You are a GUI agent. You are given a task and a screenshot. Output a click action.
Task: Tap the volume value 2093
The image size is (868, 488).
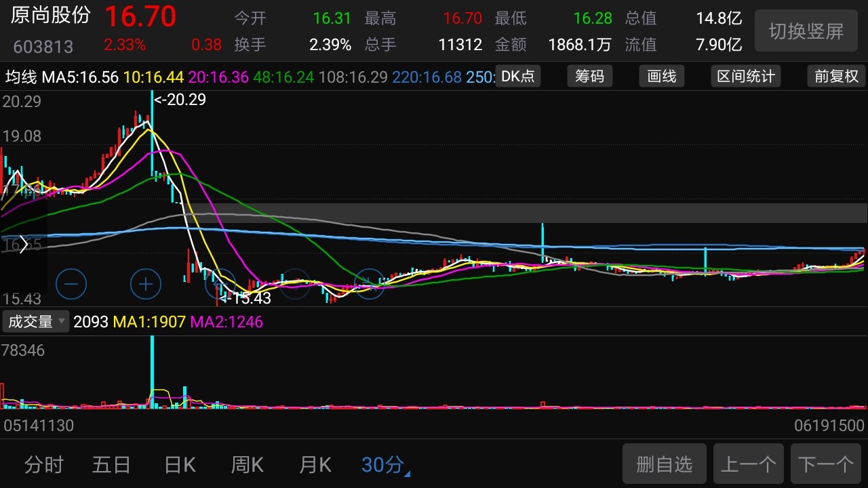coord(91,321)
